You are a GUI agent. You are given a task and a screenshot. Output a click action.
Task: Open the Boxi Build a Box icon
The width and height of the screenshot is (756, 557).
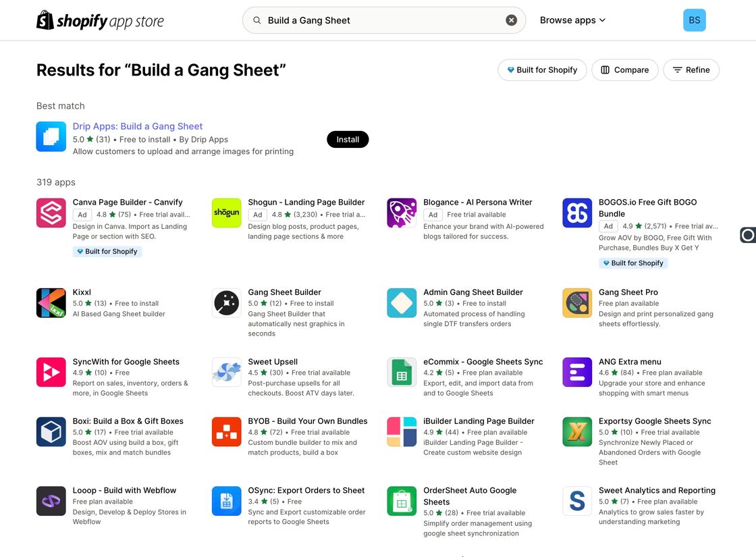tap(51, 431)
